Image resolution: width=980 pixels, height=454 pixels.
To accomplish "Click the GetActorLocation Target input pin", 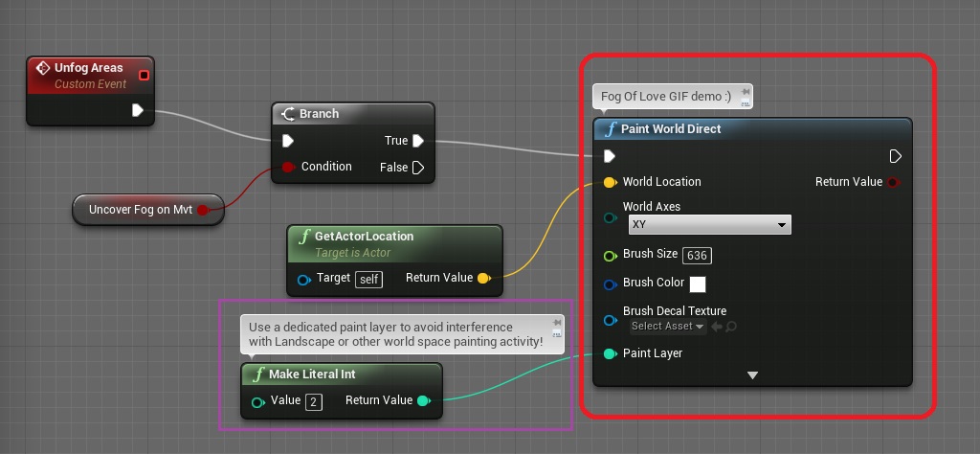I will 303,279.
